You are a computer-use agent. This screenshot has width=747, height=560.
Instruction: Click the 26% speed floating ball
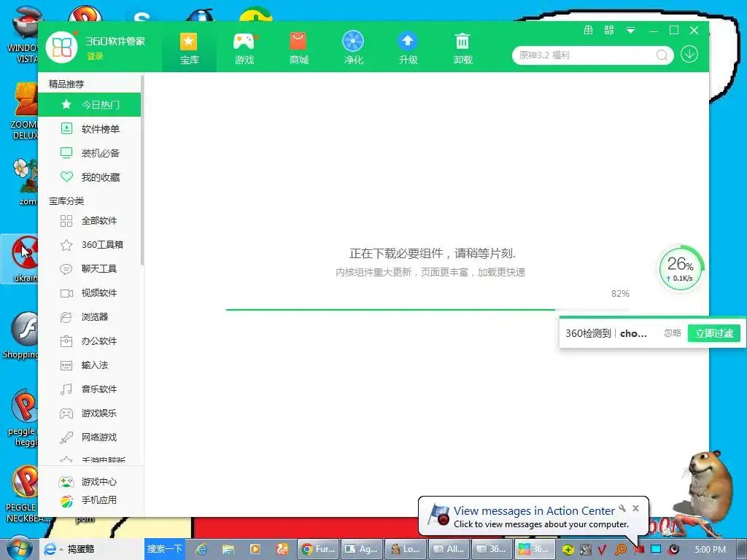point(681,268)
